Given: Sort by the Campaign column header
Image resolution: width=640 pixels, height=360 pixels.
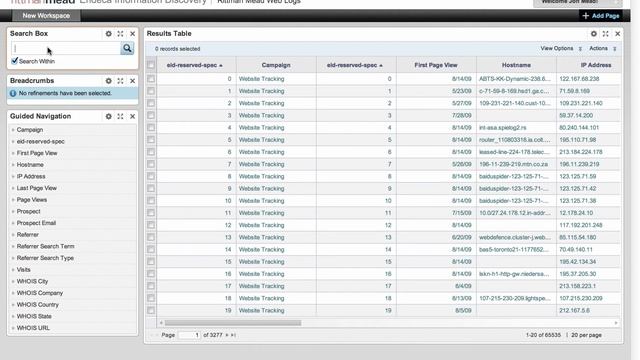Looking at the screenshot, I should (276, 65).
